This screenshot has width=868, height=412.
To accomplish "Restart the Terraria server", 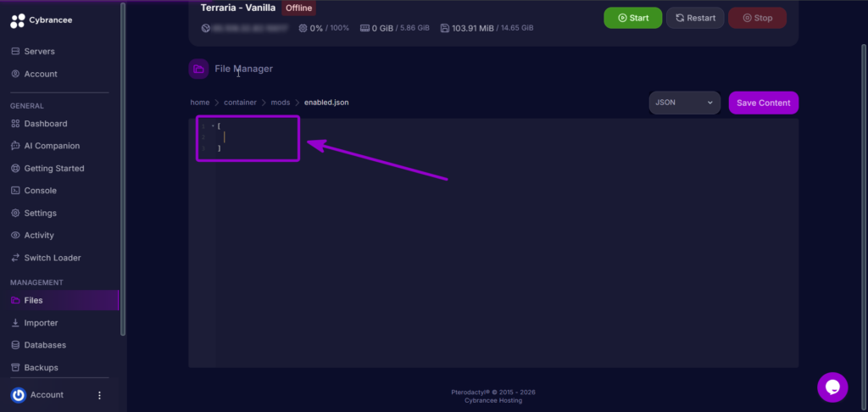I will click(x=695, y=18).
